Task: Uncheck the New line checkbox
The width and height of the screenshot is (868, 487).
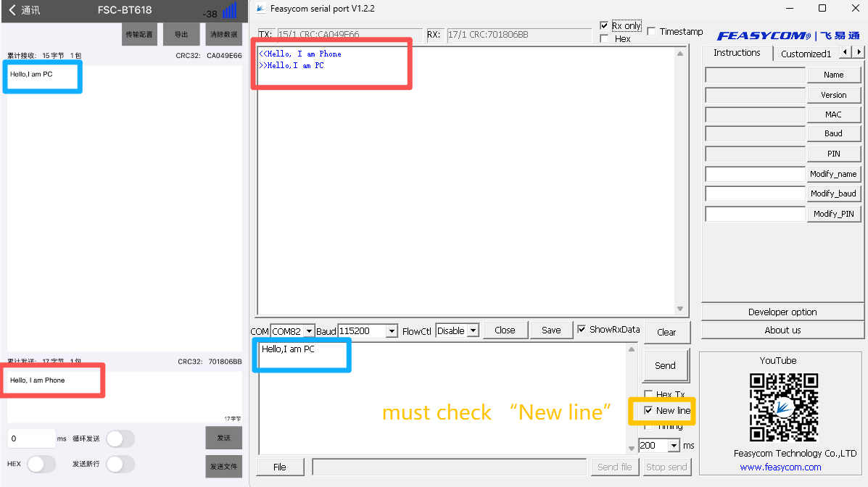Action: tap(648, 410)
